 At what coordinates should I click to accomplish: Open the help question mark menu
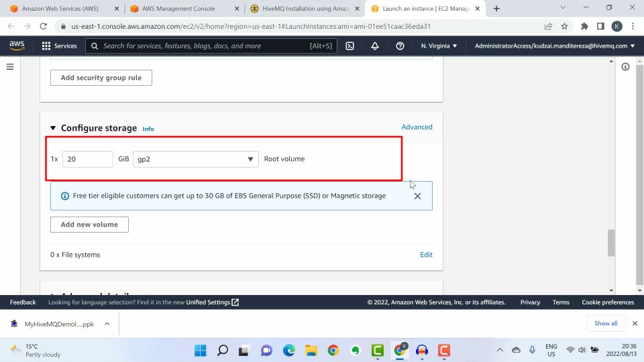tap(400, 46)
